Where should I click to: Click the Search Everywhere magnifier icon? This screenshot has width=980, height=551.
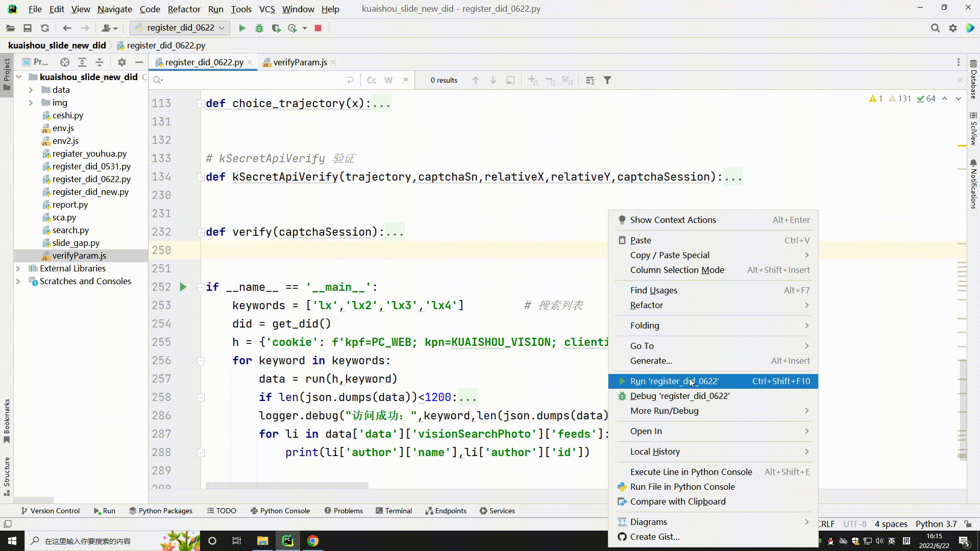(x=935, y=28)
